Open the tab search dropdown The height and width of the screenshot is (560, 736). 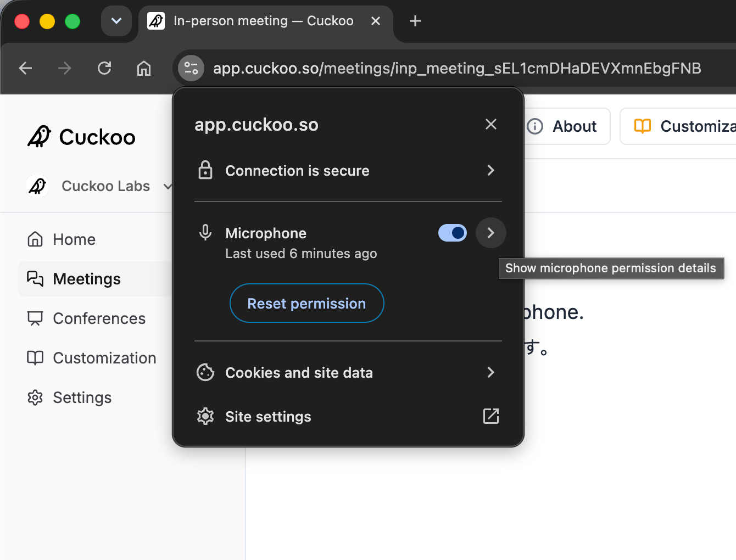click(x=116, y=21)
